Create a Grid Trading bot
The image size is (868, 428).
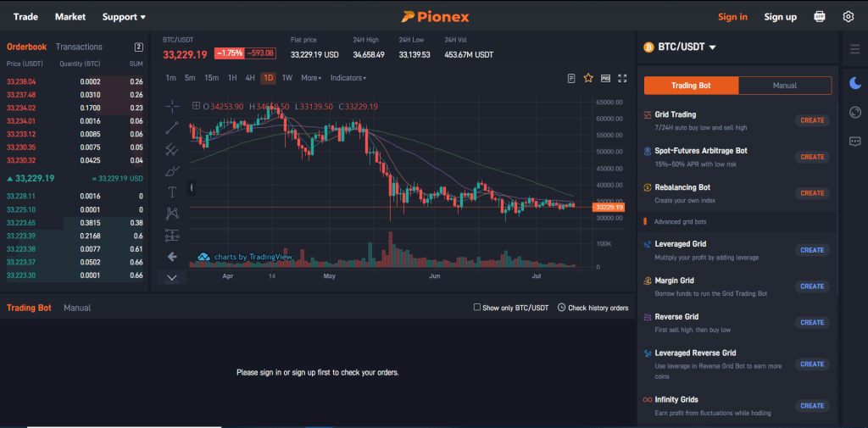(x=811, y=120)
